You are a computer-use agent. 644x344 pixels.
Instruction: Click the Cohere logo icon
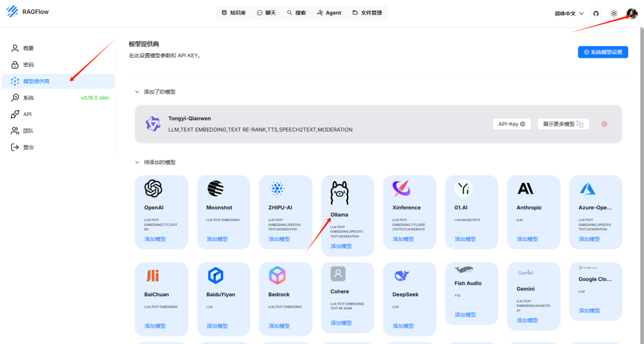(x=338, y=274)
